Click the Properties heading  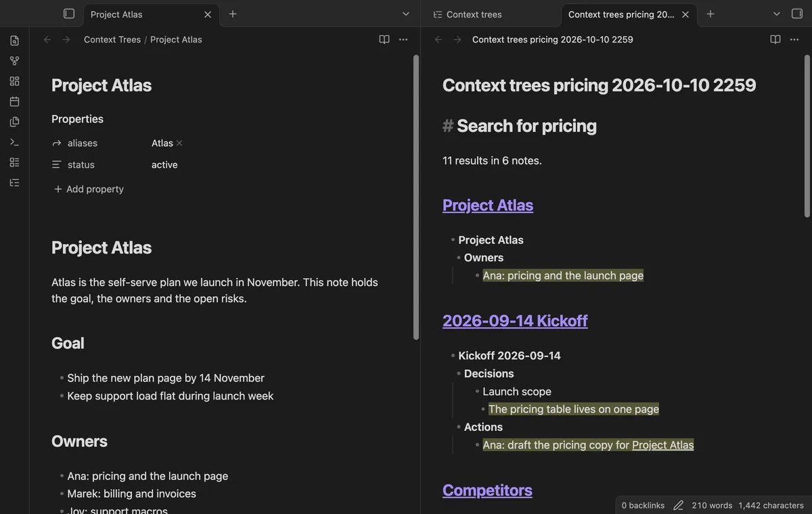(78, 119)
